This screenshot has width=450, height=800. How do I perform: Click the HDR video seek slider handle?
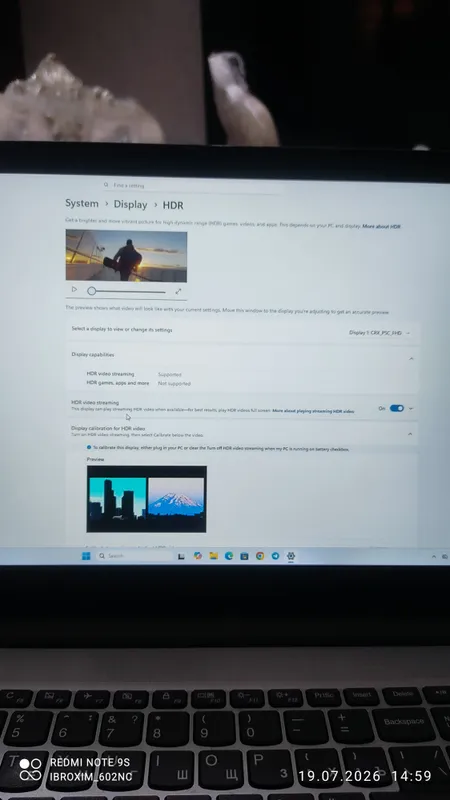[91, 291]
